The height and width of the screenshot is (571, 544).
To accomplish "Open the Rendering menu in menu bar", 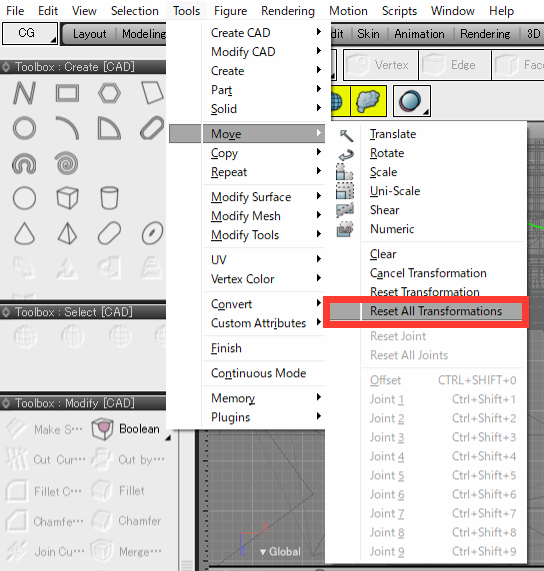I will pyautogui.click(x=288, y=11).
